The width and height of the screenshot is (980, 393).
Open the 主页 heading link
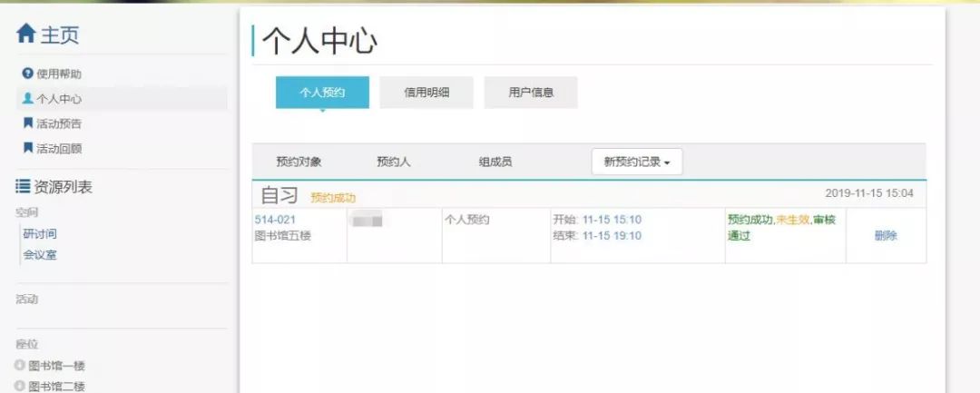click(x=59, y=34)
